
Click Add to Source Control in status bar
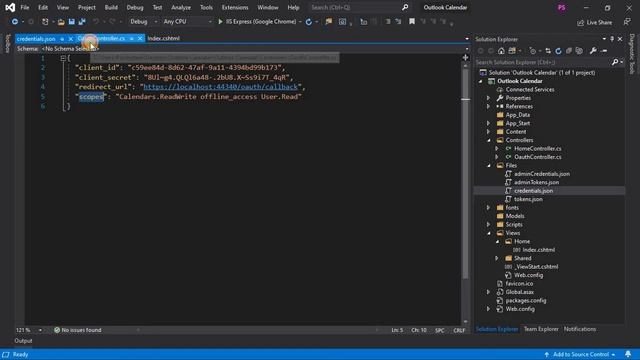click(580, 354)
